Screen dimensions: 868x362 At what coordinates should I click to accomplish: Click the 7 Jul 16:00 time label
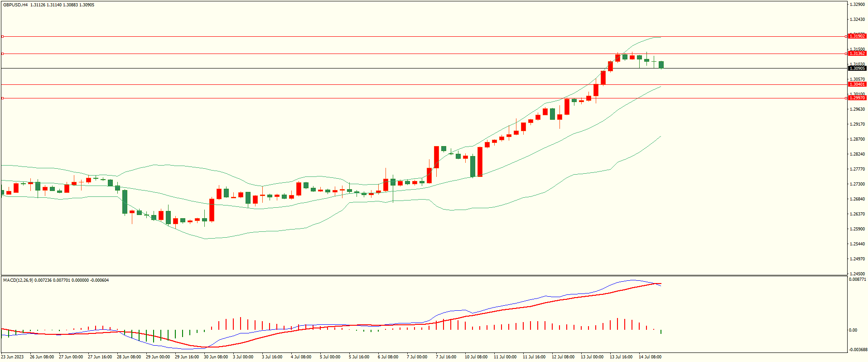446,357
